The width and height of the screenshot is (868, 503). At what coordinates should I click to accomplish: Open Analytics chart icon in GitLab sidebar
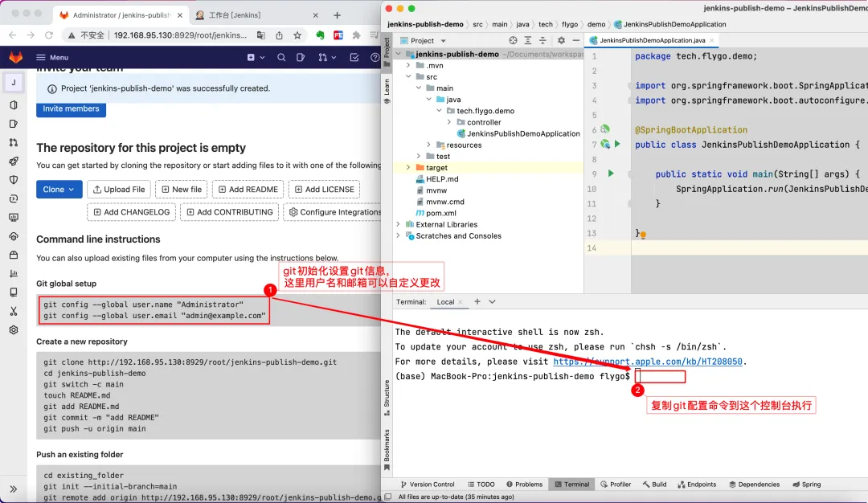click(x=14, y=273)
